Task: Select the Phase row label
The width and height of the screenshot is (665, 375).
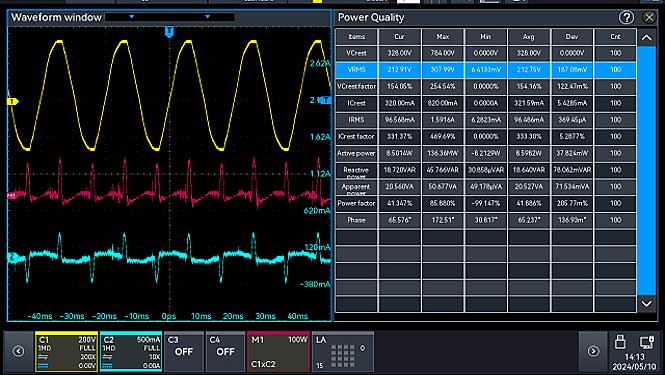Action: 356,220
